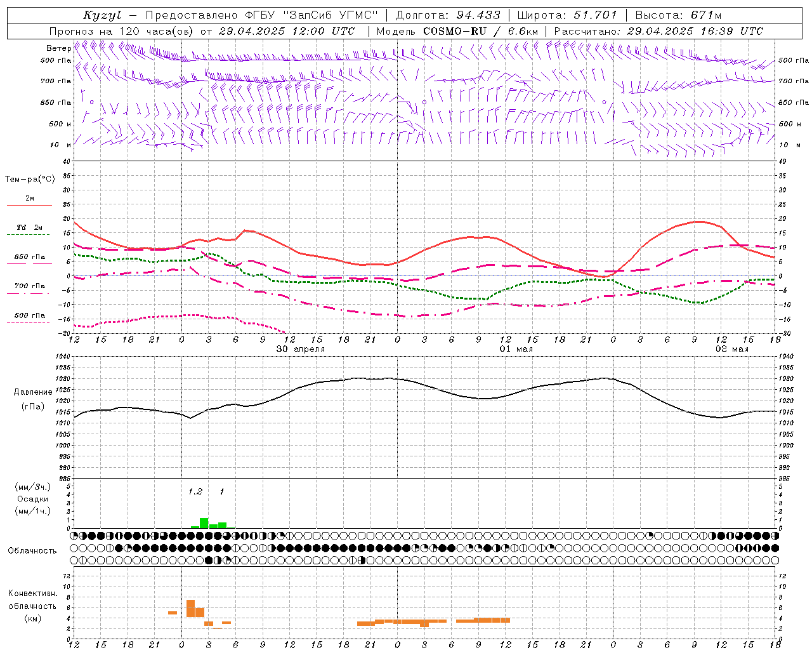Click the Прогноз на 120 часа(ов) text
The height and width of the screenshot is (650, 812).
click(122, 31)
